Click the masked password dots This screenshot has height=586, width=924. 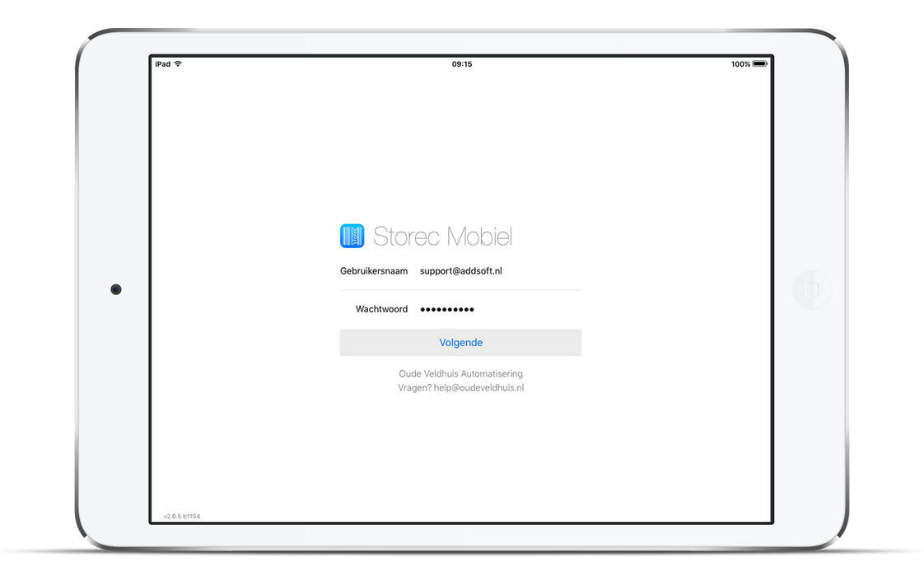[x=446, y=310]
